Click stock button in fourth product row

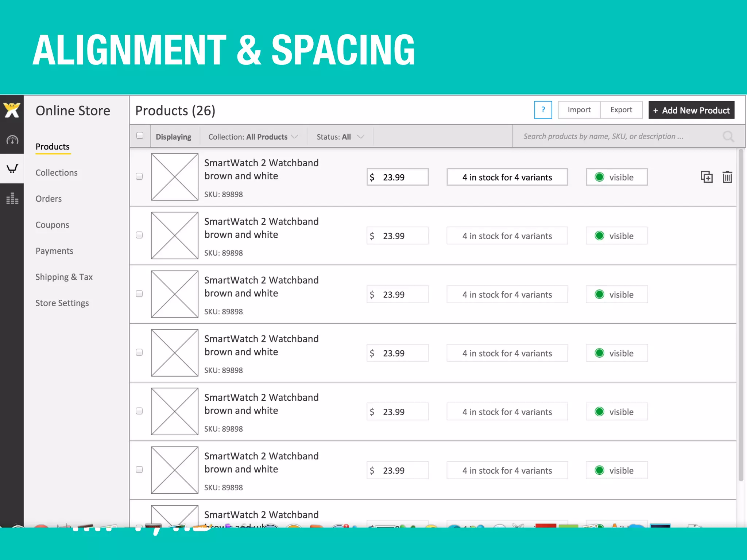[507, 353]
